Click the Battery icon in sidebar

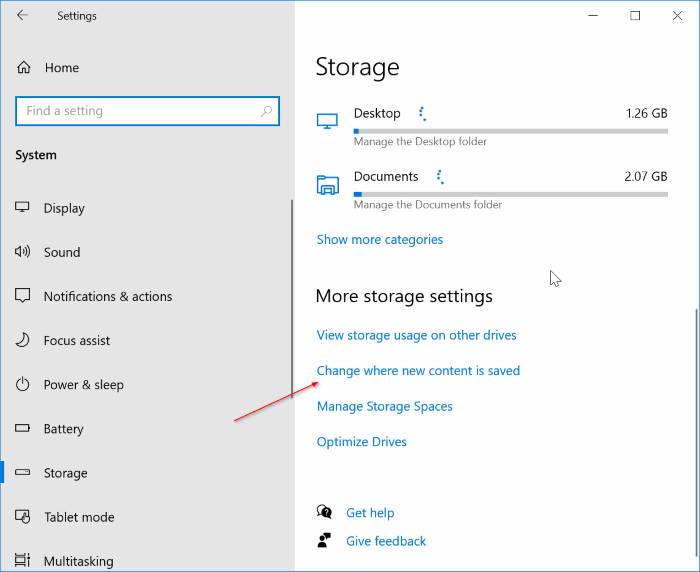[x=22, y=428]
